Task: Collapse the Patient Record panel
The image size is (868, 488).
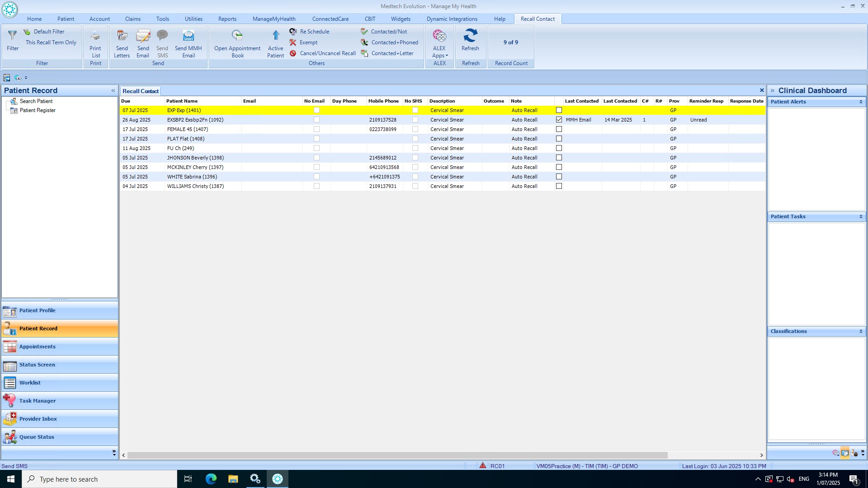Action: click(x=113, y=91)
